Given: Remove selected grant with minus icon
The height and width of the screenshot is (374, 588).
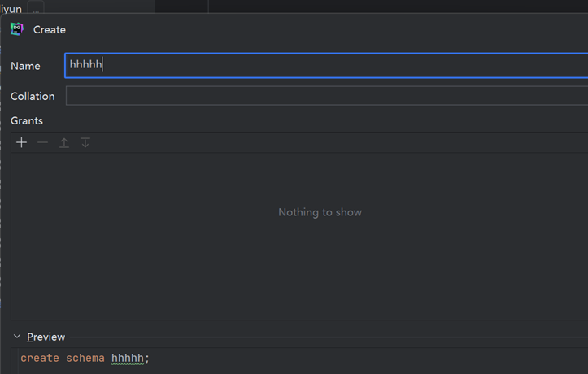Looking at the screenshot, I should pyautogui.click(x=43, y=142).
